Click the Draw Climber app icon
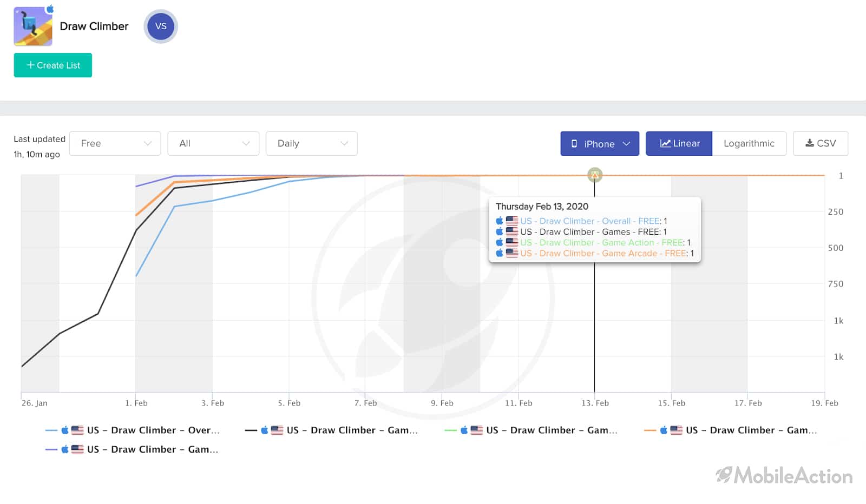 click(x=33, y=26)
